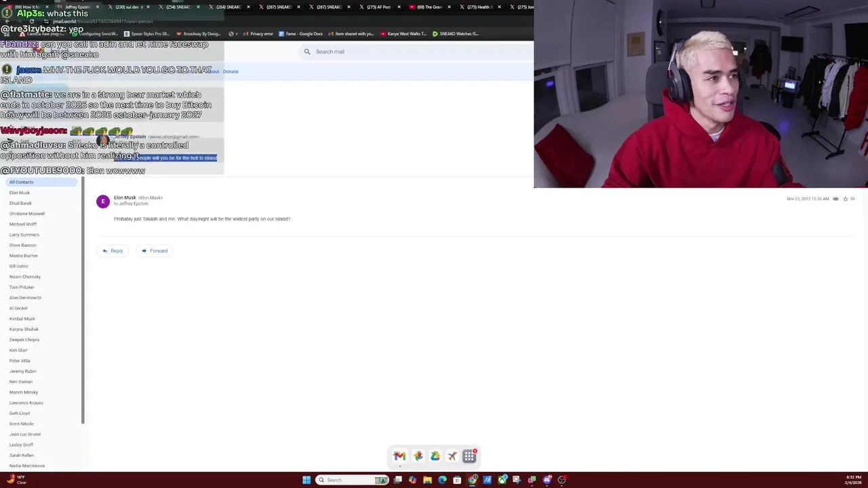Switch to the 'Health' browser tab
This screenshot has width=868, height=488.
(479, 7)
